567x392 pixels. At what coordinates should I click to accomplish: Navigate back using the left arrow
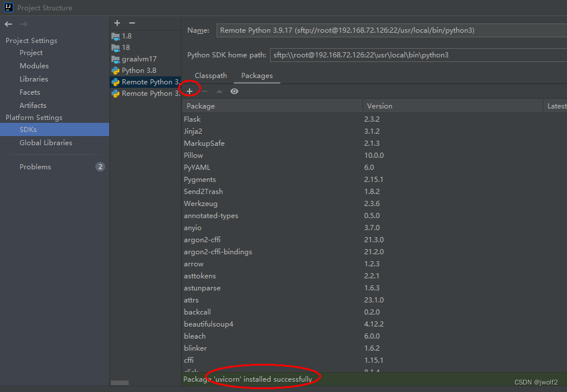coord(9,24)
